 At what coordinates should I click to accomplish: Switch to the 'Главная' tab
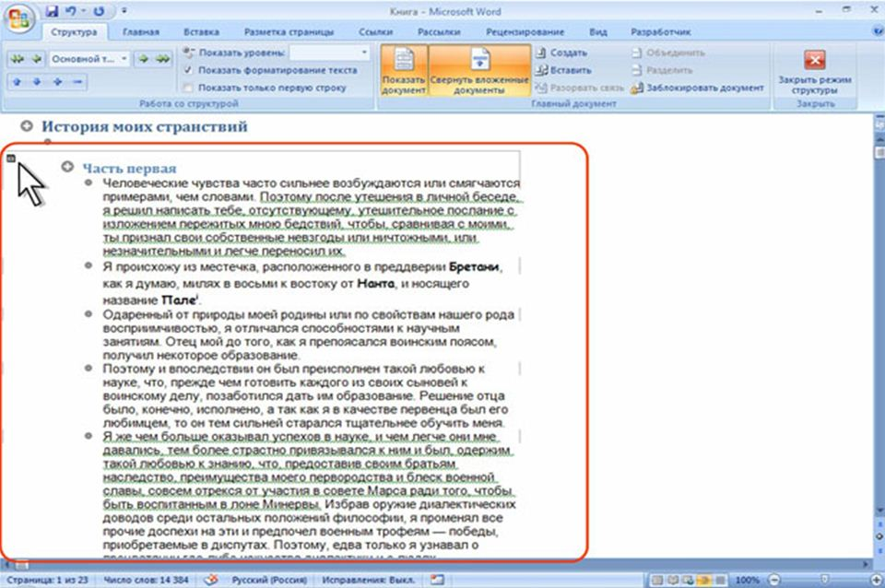[140, 32]
